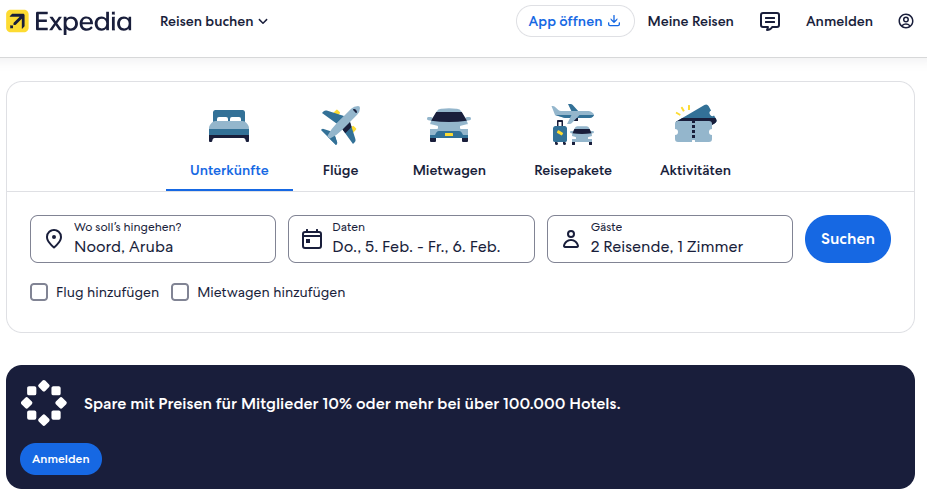Click the Reisepakete luggage and plane icon
The width and height of the screenshot is (927, 501).
pyautogui.click(x=572, y=125)
